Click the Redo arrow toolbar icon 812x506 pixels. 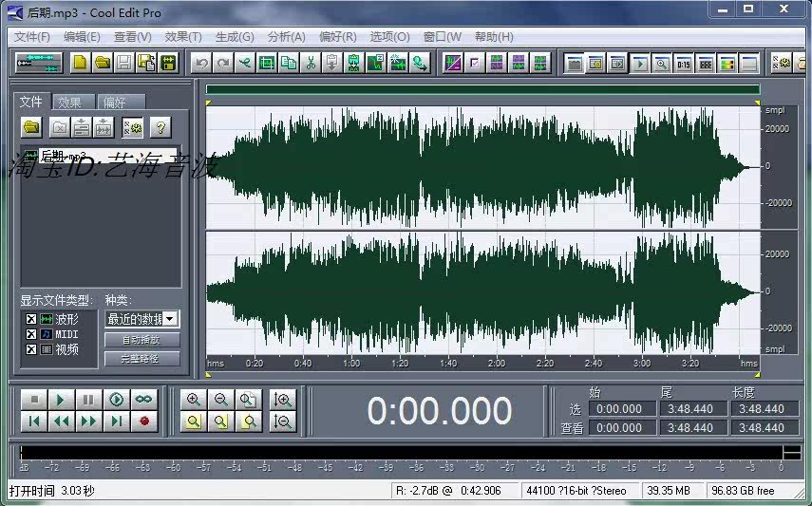[223, 64]
